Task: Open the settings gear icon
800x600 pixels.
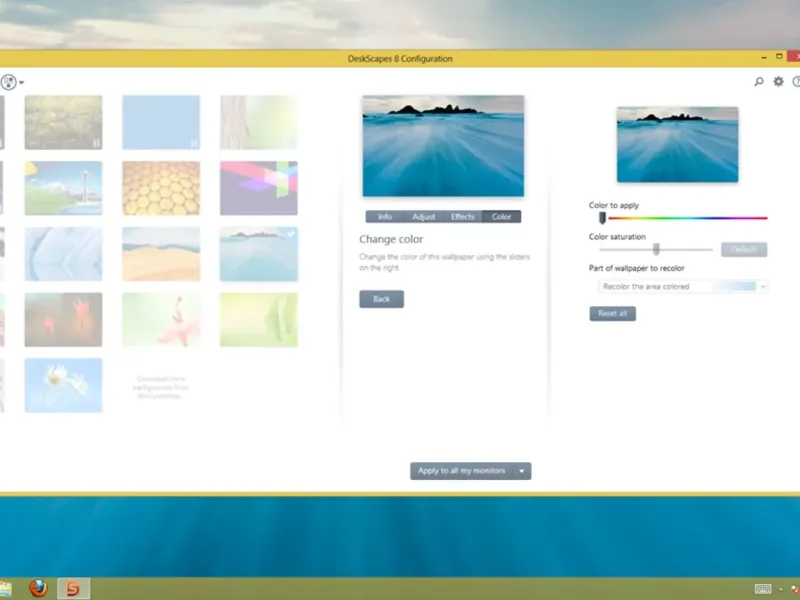Action: (x=778, y=81)
